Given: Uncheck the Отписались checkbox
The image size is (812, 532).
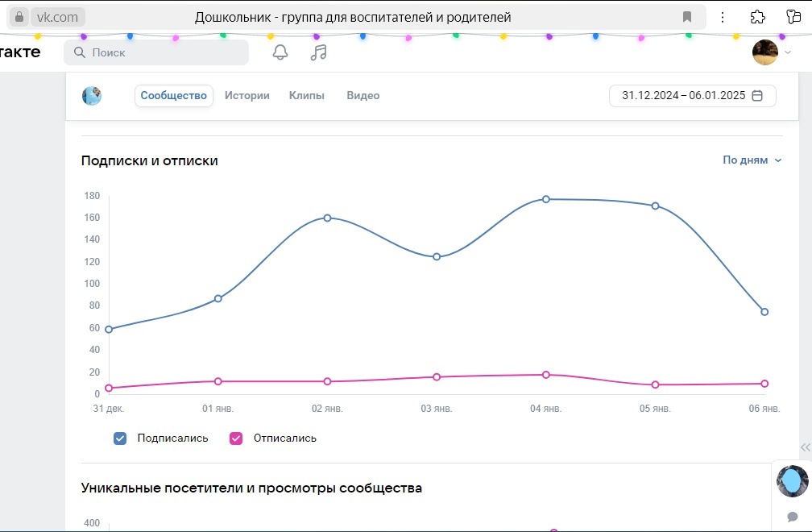Looking at the screenshot, I should 236,438.
